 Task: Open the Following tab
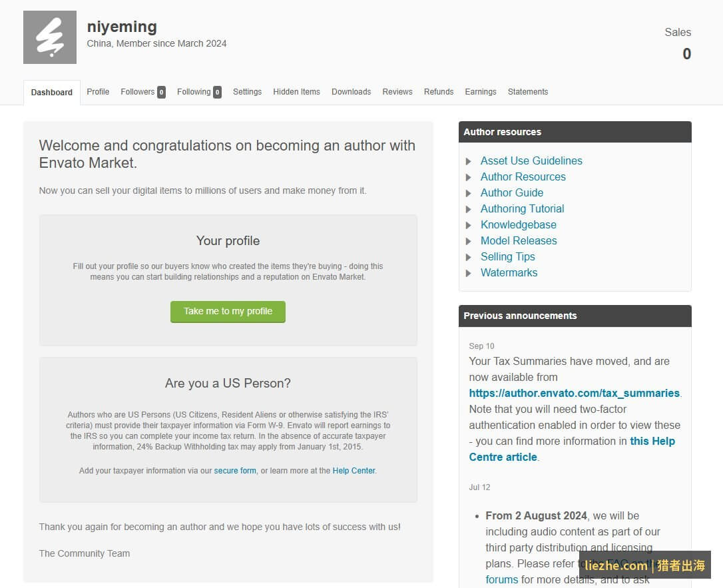tap(194, 92)
